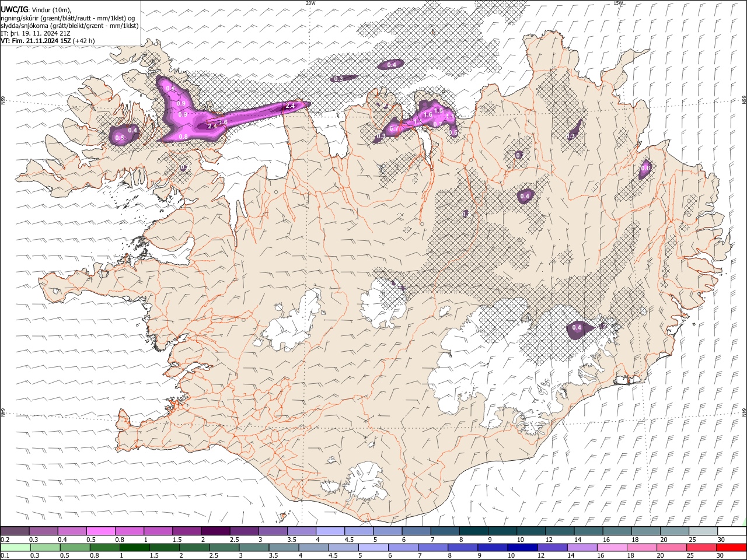Image resolution: width=747 pixels, height=560 pixels.
Task: Click the 25 label on snow scale
Action: (693, 540)
